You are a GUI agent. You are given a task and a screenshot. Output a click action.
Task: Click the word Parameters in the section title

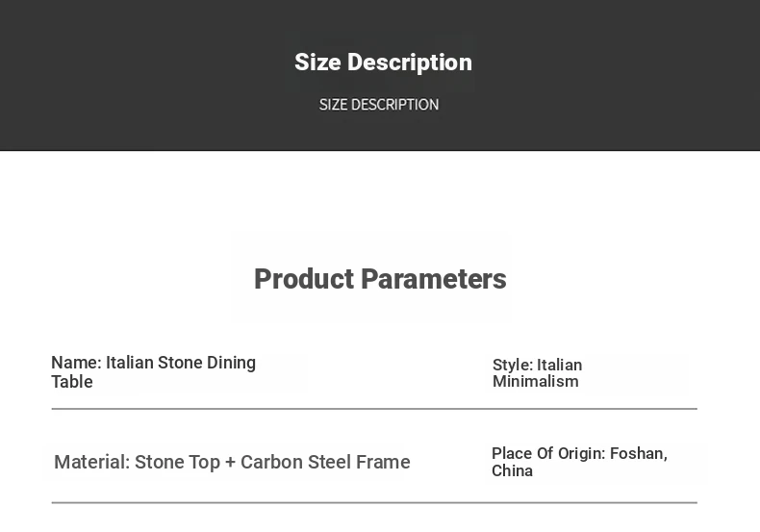pos(434,279)
